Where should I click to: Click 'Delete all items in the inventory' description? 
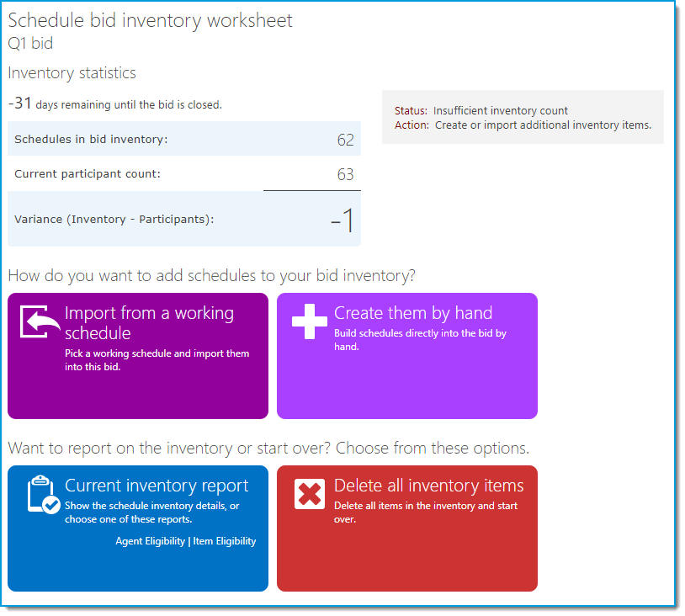[x=427, y=512]
